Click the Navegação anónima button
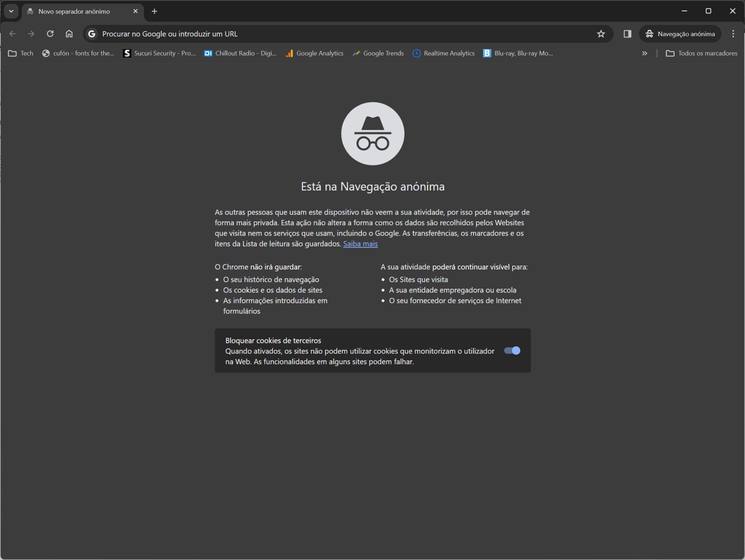The image size is (745, 560). pos(680,34)
